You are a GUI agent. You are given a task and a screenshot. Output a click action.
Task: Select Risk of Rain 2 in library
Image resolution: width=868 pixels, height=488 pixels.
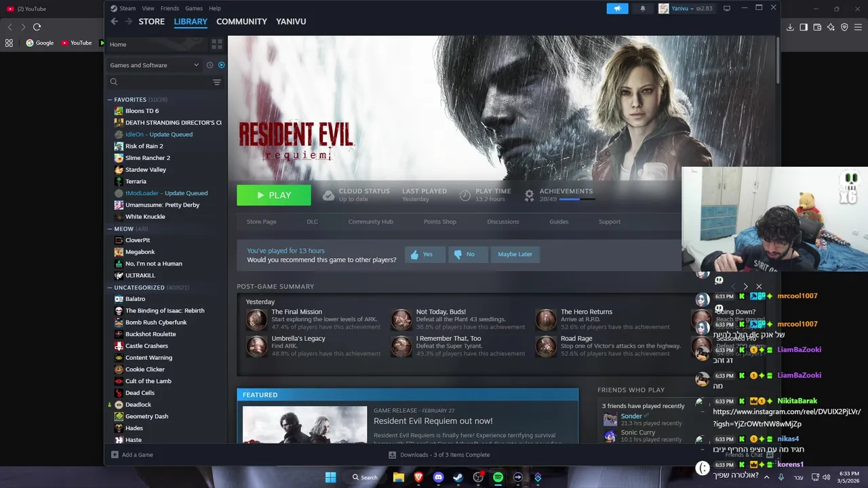(144, 146)
